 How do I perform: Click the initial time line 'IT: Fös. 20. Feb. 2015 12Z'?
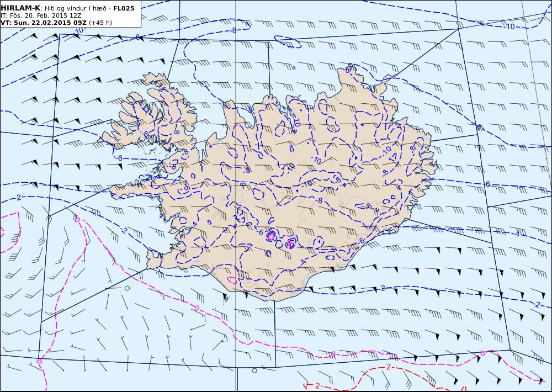click(x=41, y=16)
